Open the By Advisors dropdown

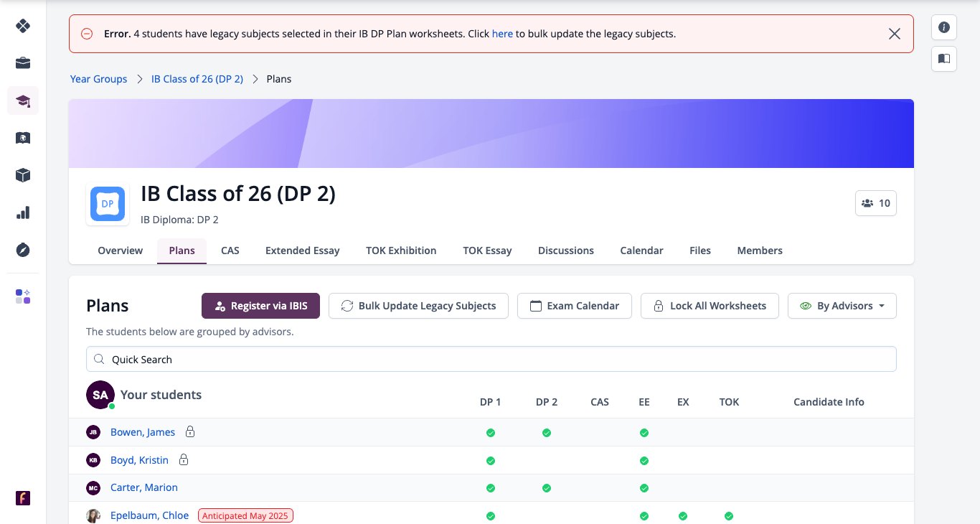(x=842, y=306)
